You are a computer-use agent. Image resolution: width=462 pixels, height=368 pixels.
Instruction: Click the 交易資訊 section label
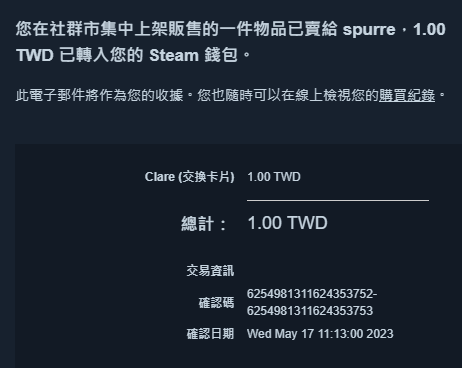(x=210, y=270)
